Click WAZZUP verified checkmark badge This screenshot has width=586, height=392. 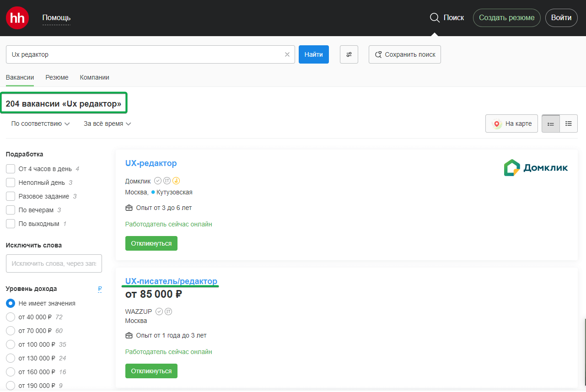(x=159, y=311)
